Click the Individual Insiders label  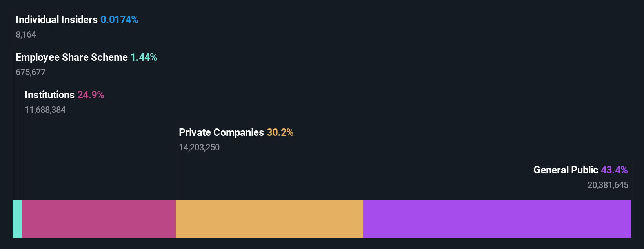[56, 20]
